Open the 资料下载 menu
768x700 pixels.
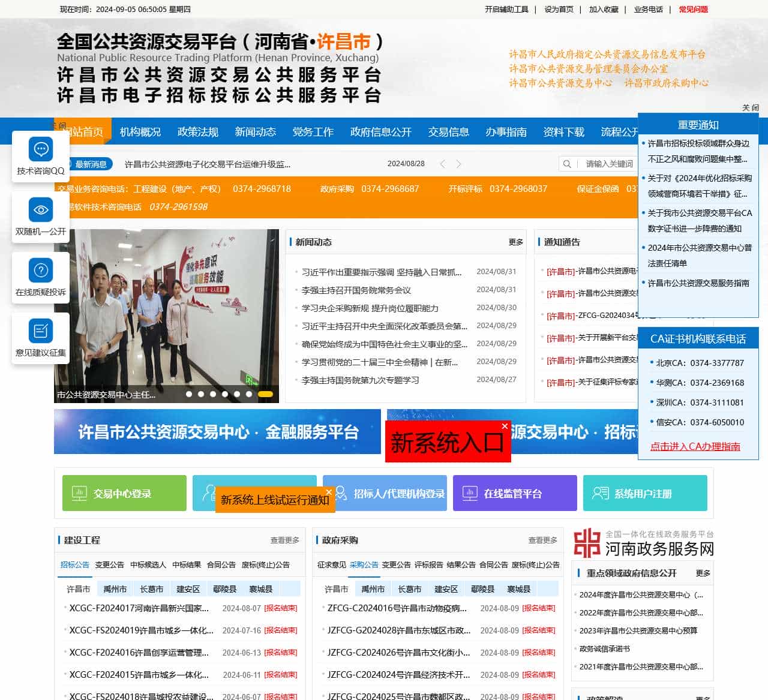[x=564, y=132]
